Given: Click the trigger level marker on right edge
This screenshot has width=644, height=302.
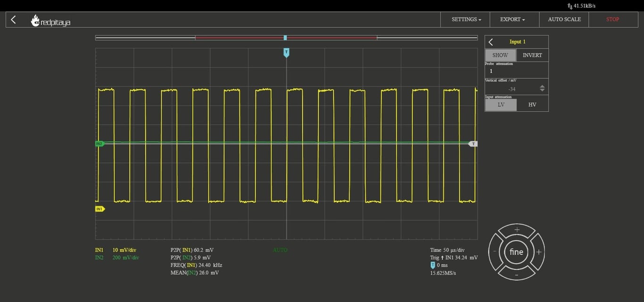Looking at the screenshot, I should click(x=473, y=144).
